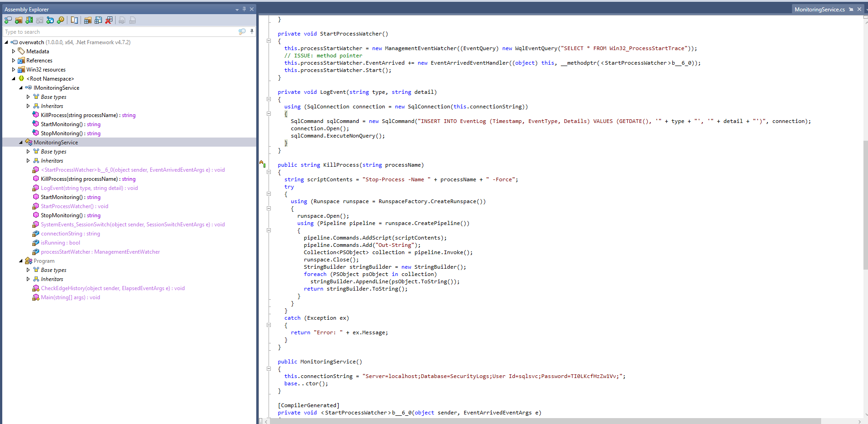Click the Open assembly toolbar icon

pos(8,20)
